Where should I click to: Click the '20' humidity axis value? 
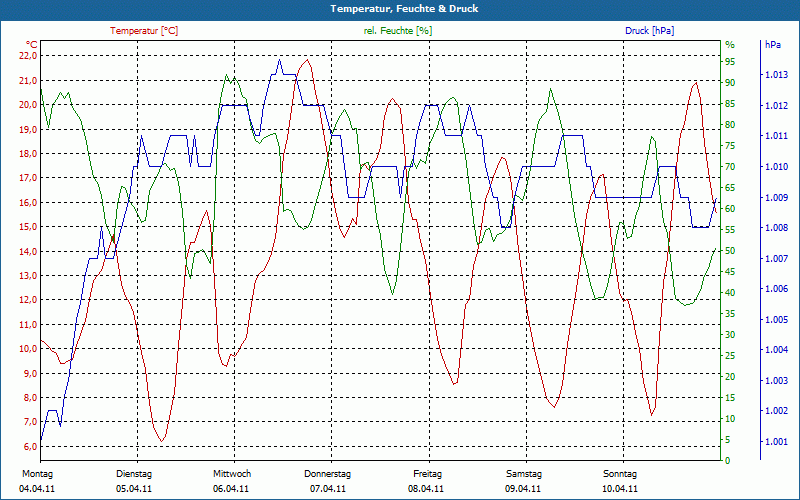click(730, 377)
